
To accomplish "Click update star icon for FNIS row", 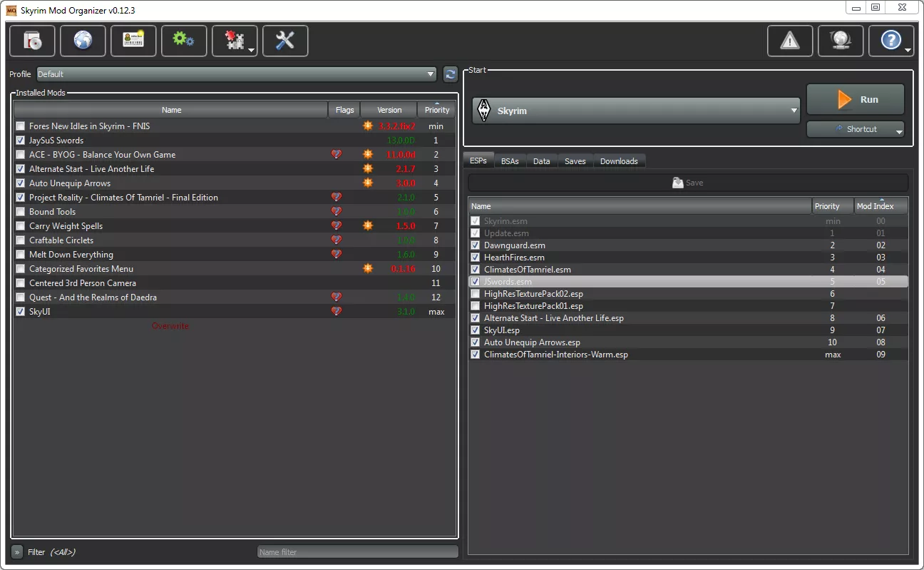I will [368, 126].
